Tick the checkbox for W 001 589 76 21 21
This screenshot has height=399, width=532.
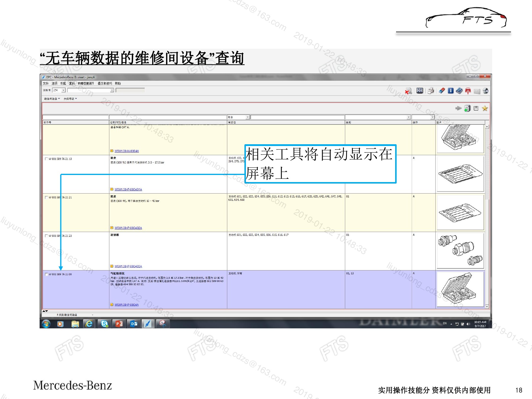[x=46, y=197]
